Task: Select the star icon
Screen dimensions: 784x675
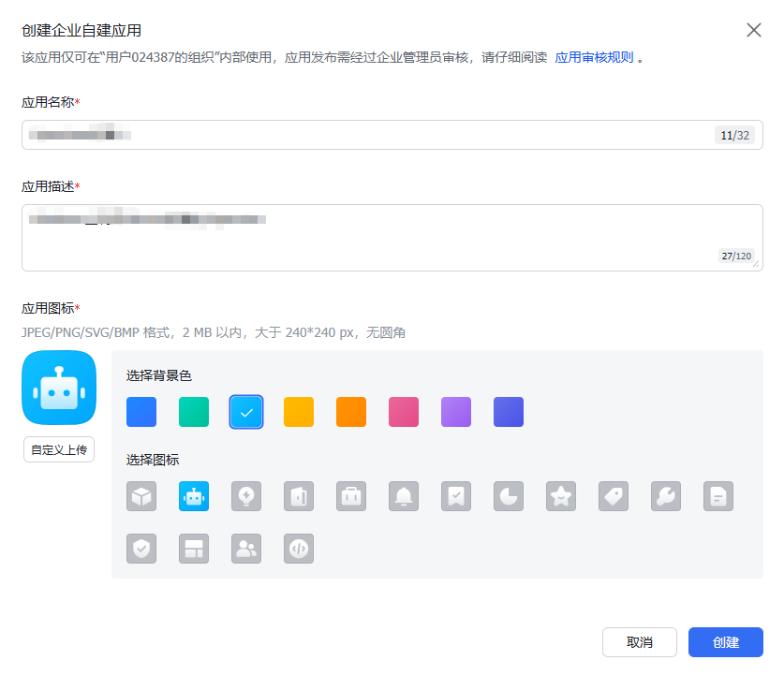Action: (x=561, y=496)
